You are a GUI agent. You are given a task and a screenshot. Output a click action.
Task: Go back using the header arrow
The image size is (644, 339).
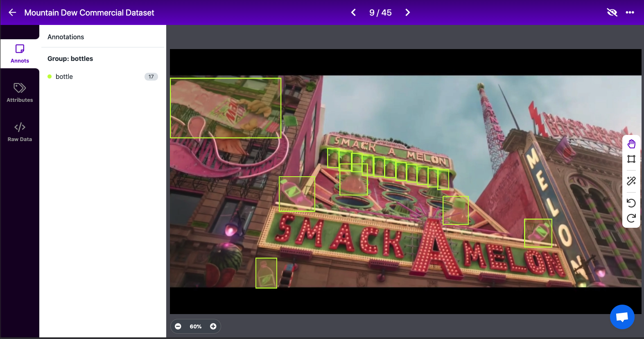coord(12,13)
